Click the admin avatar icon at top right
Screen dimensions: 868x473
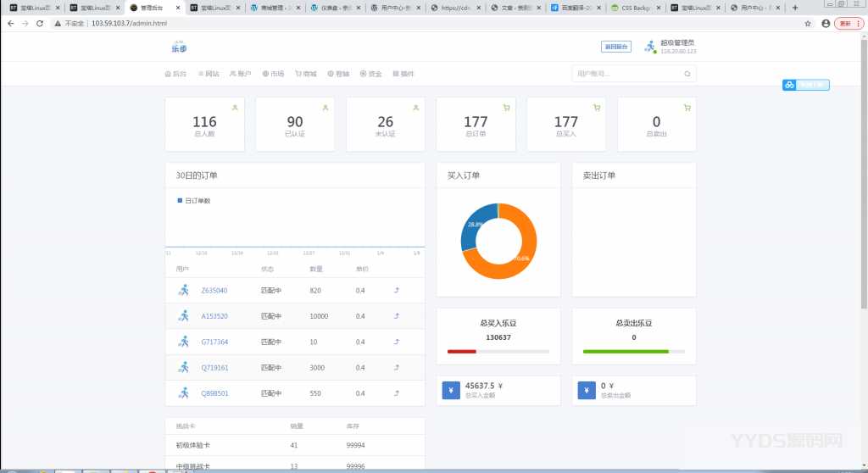(x=650, y=47)
